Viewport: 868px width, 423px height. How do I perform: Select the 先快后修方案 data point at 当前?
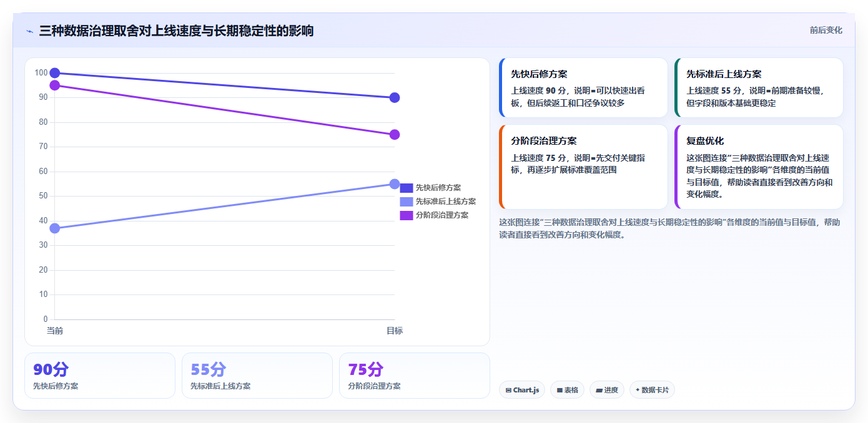tap(55, 73)
